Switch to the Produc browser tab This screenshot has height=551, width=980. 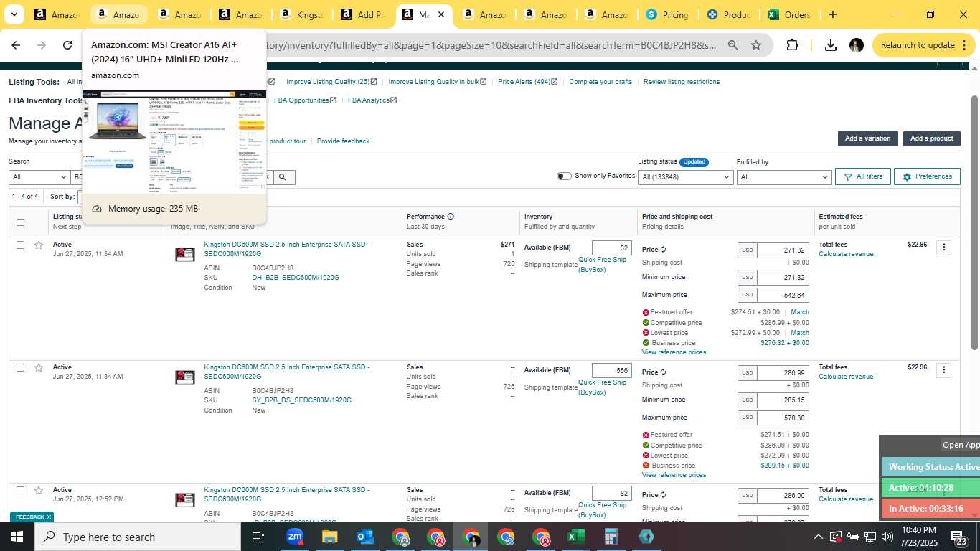pos(729,14)
